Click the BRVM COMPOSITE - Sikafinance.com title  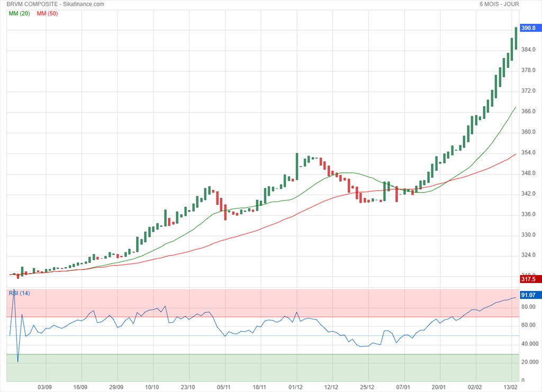(x=55, y=4)
